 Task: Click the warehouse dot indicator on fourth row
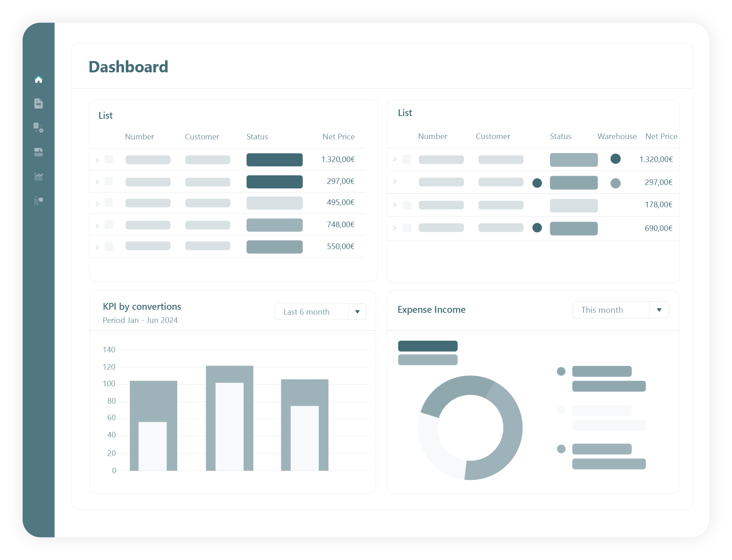click(537, 228)
